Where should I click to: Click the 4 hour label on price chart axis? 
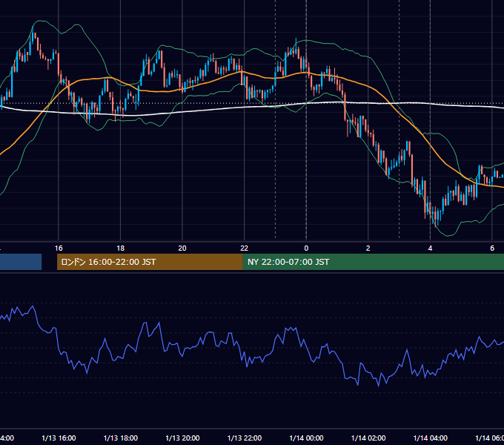click(430, 248)
